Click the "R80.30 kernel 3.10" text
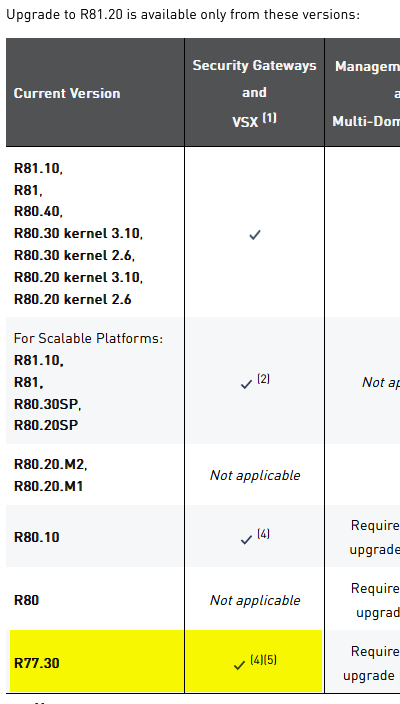Screen dimensions: 400x704 point(78,233)
